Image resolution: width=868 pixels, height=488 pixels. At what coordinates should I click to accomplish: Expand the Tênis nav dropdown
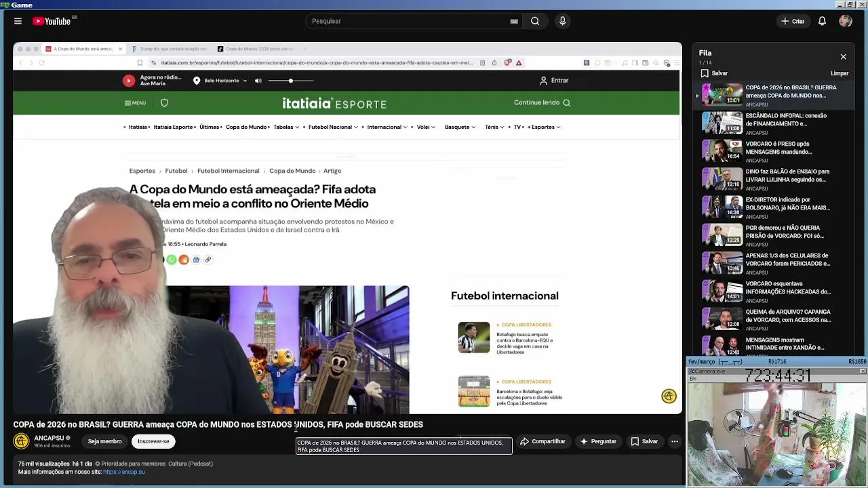[494, 127]
